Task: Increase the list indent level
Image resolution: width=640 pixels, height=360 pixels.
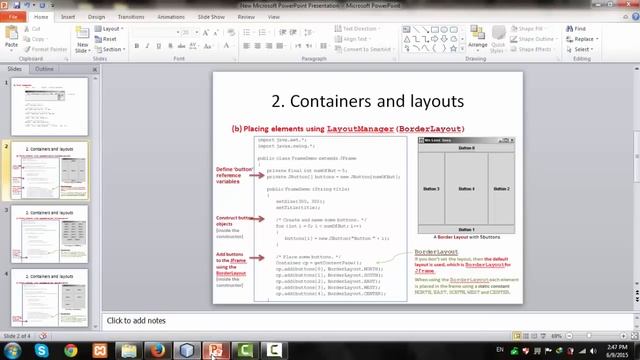Action: [x=293, y=33]
